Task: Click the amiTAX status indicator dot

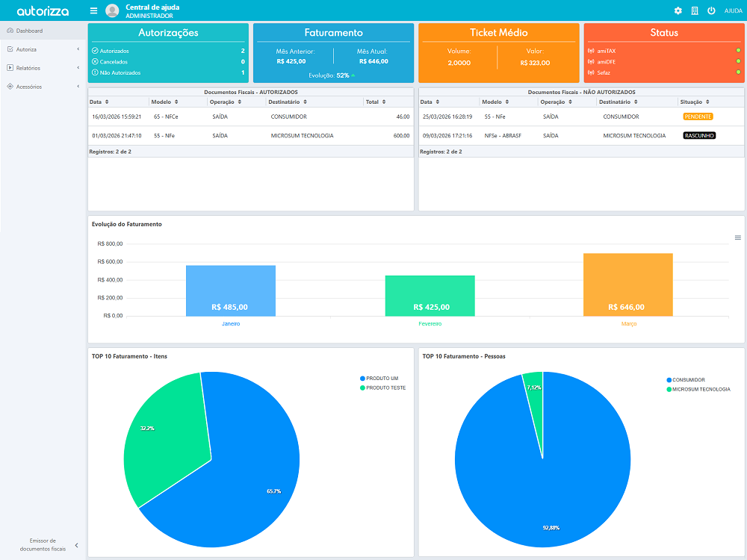Action: pyautogui.click(x=738, y=51)
